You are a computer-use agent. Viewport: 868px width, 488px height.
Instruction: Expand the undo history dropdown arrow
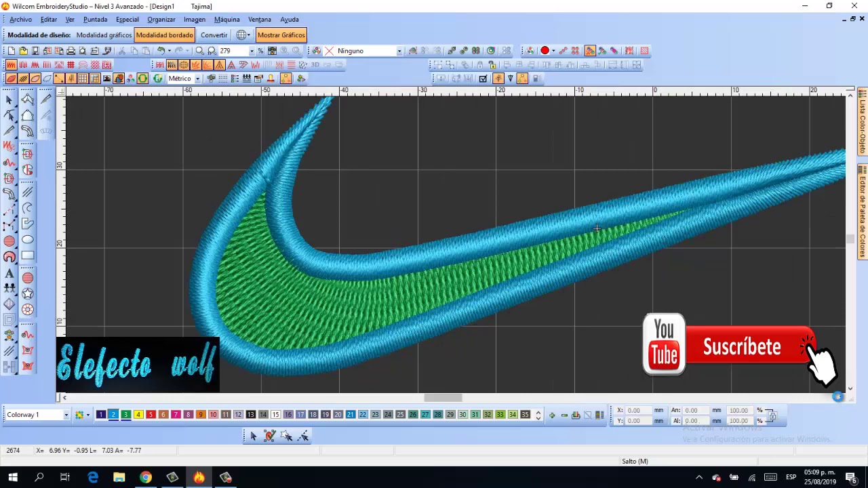(169, 51)
